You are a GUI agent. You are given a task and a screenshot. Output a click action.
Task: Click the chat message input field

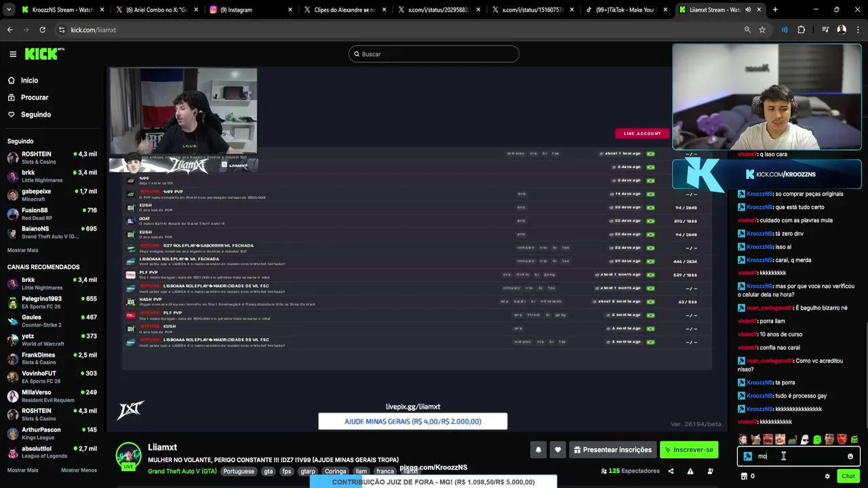tap(799, 456)
